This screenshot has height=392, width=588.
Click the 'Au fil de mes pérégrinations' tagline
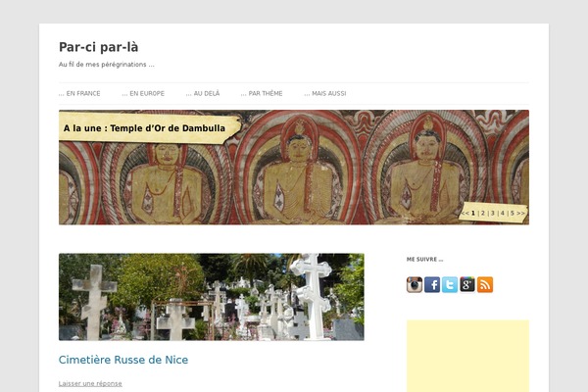107,65
